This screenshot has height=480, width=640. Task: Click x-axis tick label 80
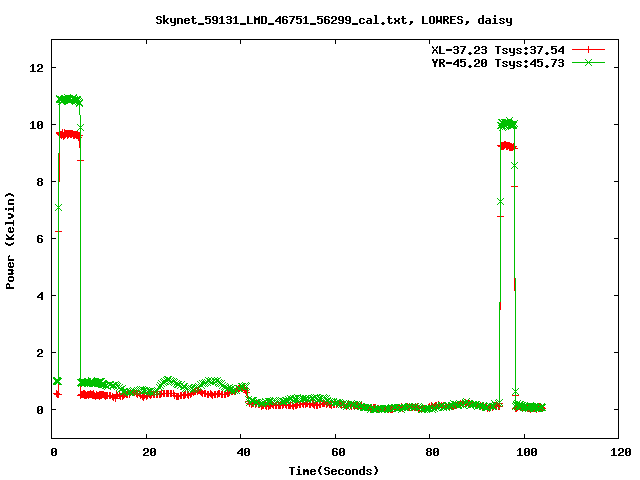[x=432, y=452]
